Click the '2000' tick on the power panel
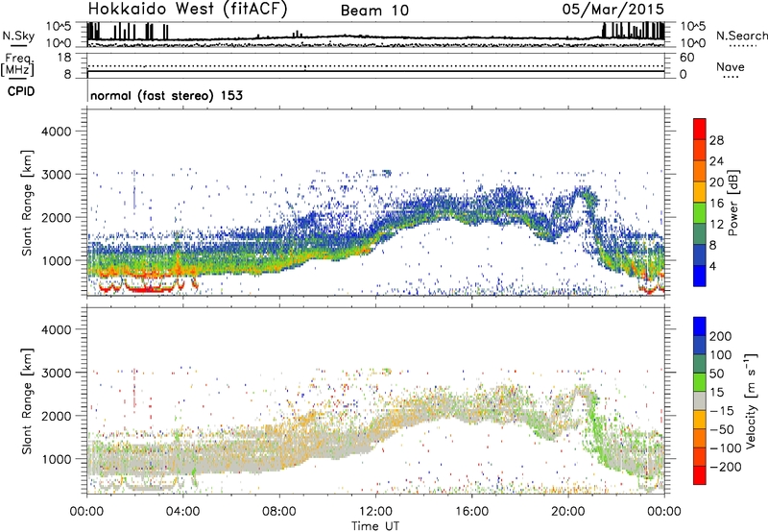The width and height of the screenshot is (768, 532). coord(56,217)
